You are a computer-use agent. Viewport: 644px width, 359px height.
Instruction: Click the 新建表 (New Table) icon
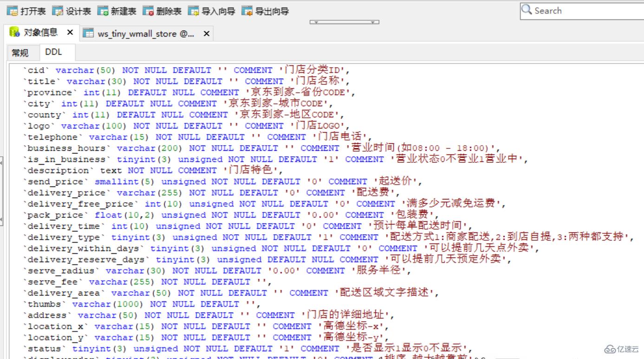tap(103, 11)
